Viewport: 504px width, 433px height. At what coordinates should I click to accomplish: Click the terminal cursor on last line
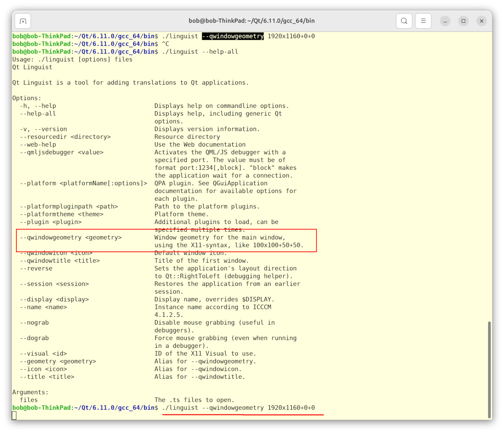pos(14,415)
